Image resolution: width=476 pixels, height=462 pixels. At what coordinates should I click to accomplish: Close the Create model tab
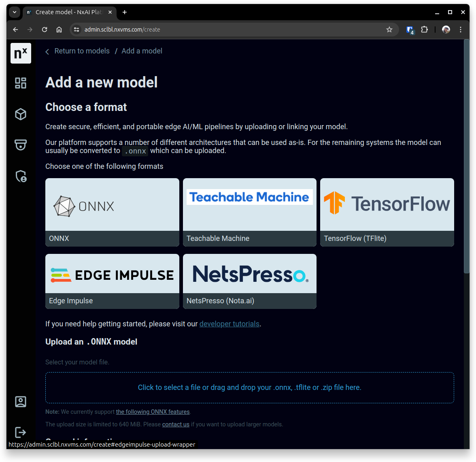[x=110, y=12]
